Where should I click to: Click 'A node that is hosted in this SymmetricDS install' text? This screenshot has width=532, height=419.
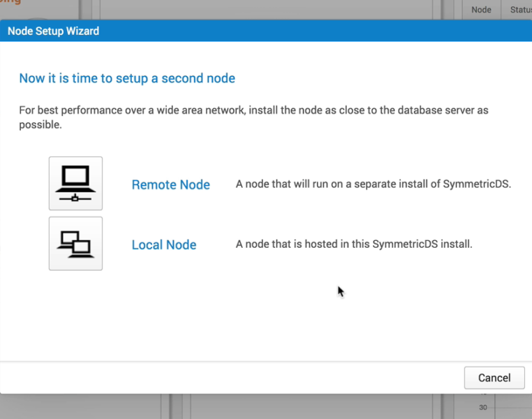coord(354,244)
